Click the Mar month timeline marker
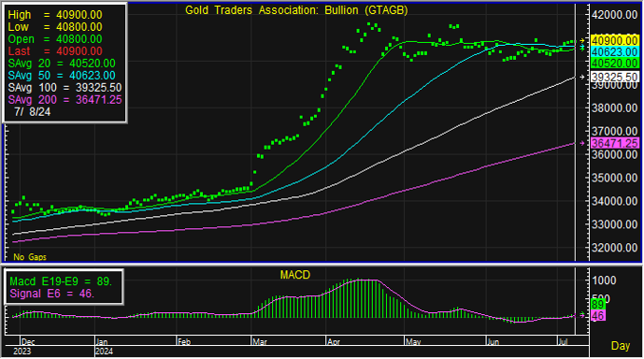The image size is (644, 359). coord(260,342)
